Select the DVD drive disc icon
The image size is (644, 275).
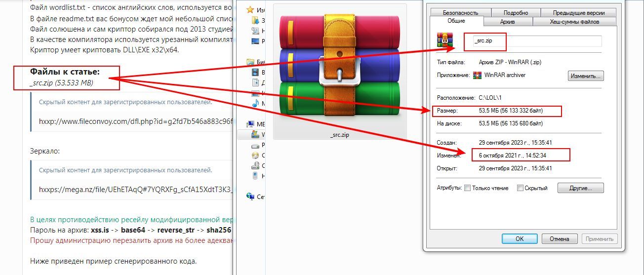coord(255,155)
